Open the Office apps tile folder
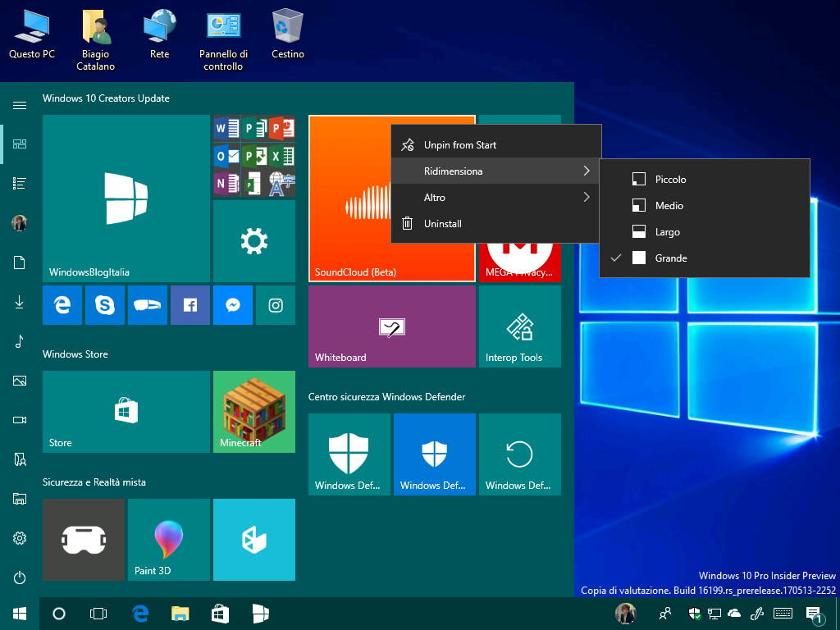 click(254, 156)
